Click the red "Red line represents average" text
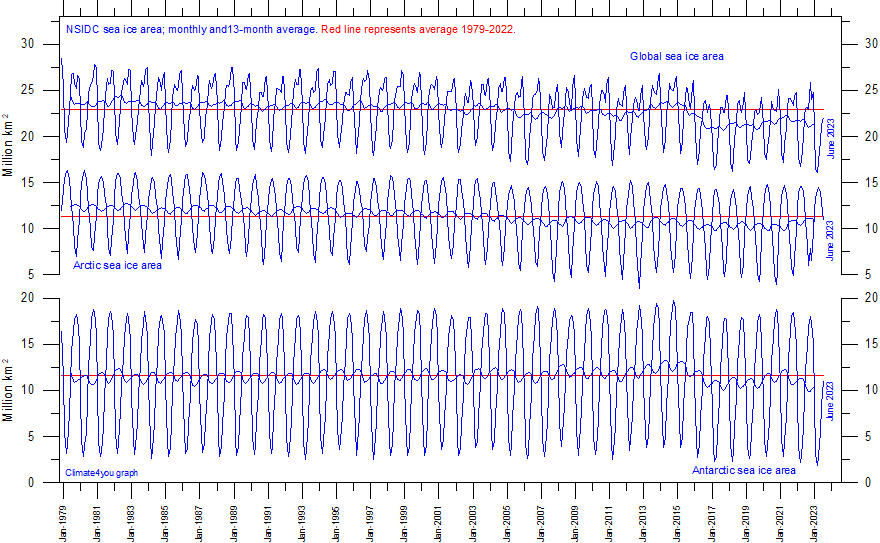This screenshot has width=880, height=543. point(418,30)
